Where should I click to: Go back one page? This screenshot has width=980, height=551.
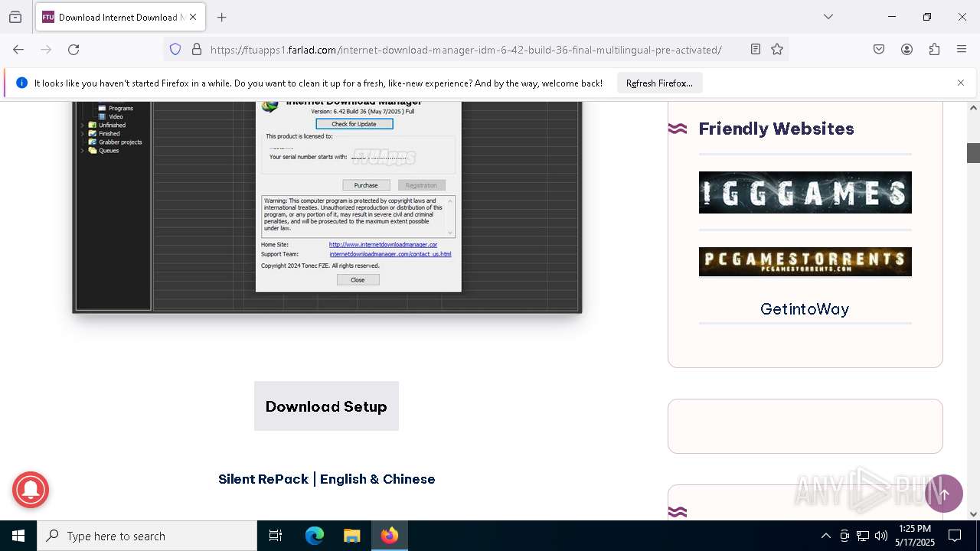(x=18, y=49)
